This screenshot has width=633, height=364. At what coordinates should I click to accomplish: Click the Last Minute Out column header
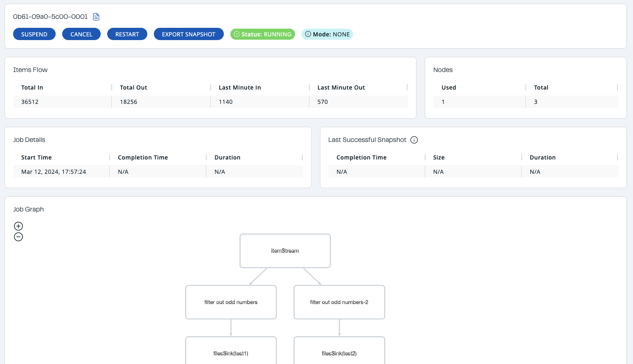point(341,88)
